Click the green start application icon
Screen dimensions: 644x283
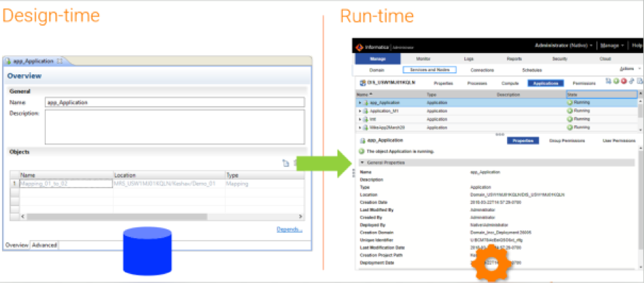(616, 82)
